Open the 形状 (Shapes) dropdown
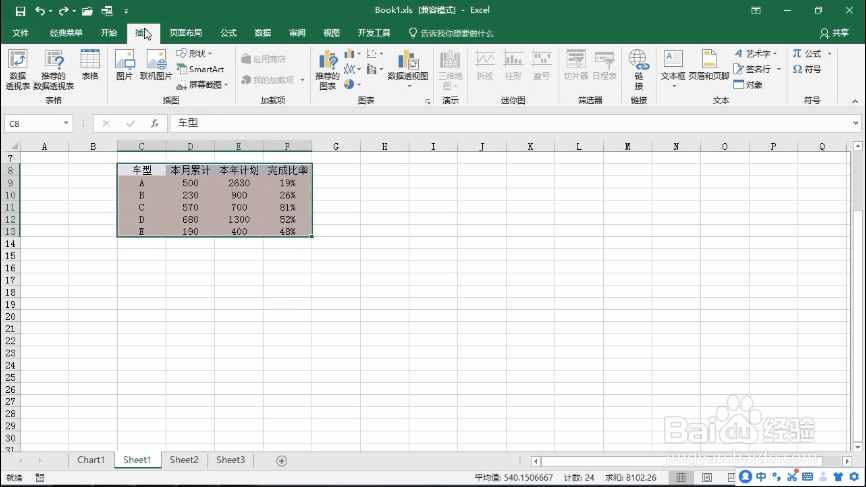This screenshot has width=866, height=487. (x=194, y=54)
